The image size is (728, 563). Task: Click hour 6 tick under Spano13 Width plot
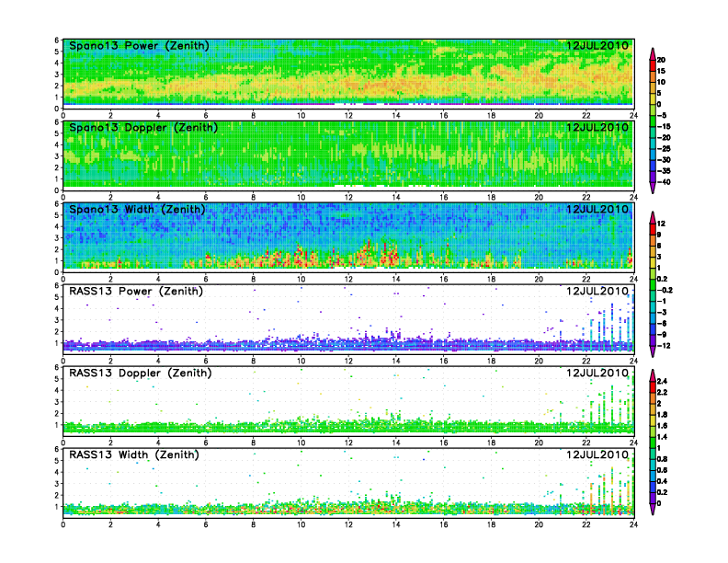point(206,279)
